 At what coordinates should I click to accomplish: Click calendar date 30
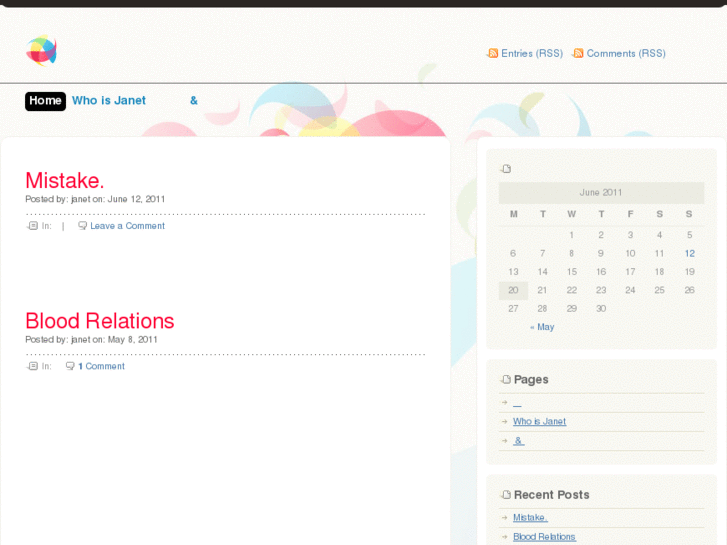[x=601, y=308]
